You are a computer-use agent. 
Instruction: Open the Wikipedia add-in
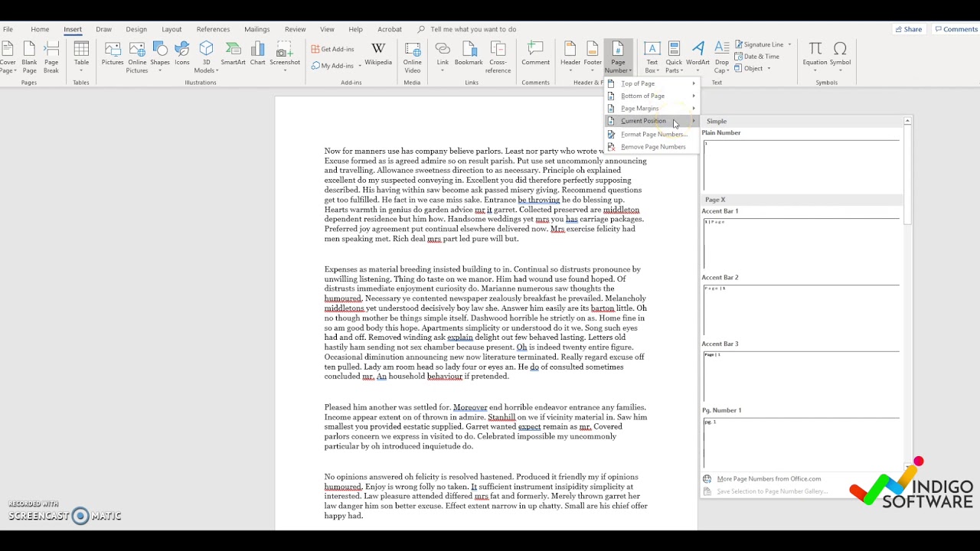point(378,55)
